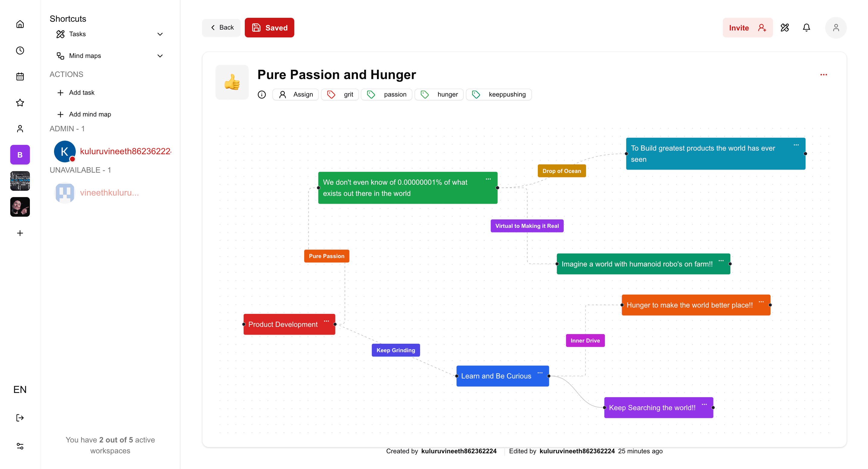Click the edit tools icon beside the bell

tap(785, 28)
